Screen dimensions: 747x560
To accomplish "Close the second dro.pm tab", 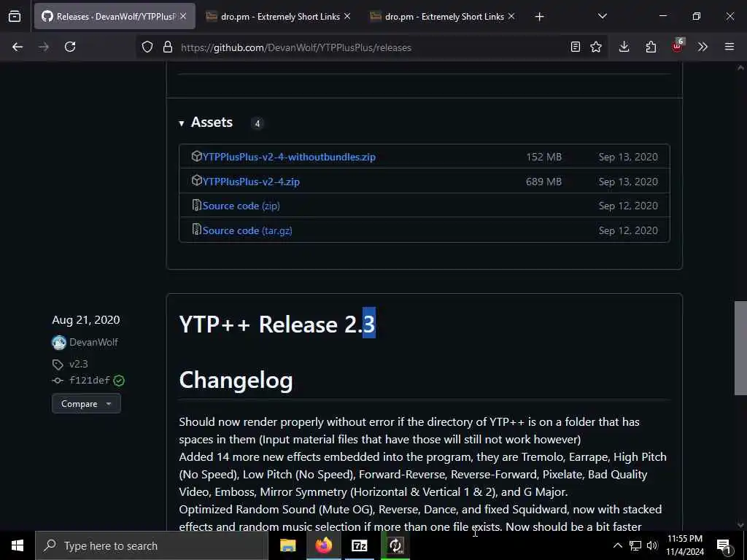I will coord(511,17).
